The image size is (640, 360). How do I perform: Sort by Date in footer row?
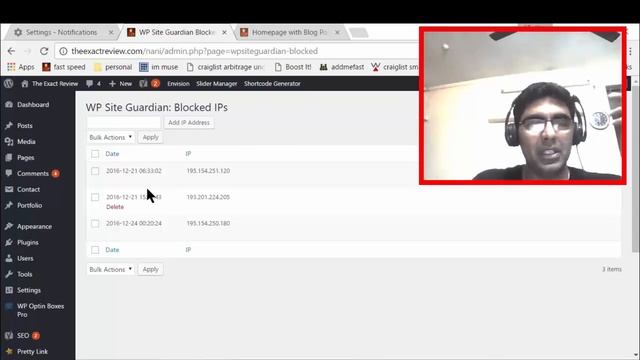[112, 250]
